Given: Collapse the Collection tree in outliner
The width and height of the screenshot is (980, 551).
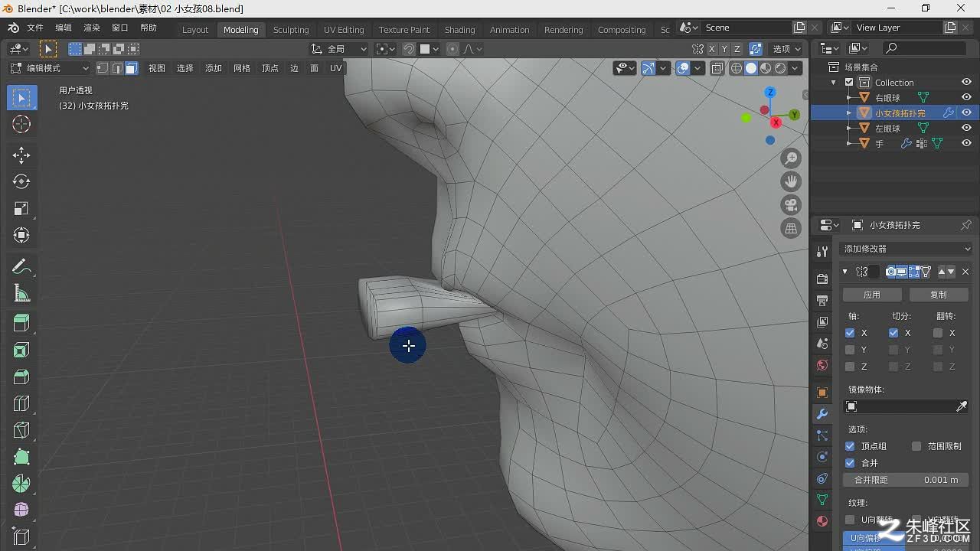Looking at the screenshot, I should tap(834, 83).
